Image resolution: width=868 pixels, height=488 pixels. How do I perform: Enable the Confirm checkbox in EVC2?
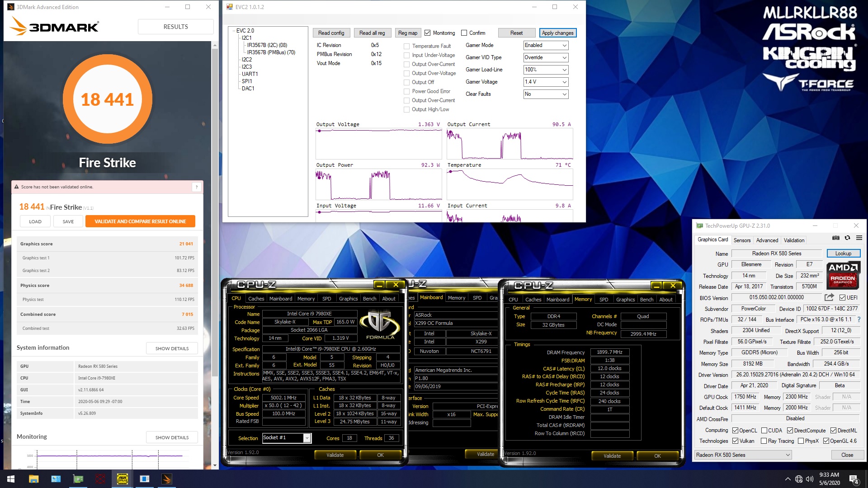[464, 33]
